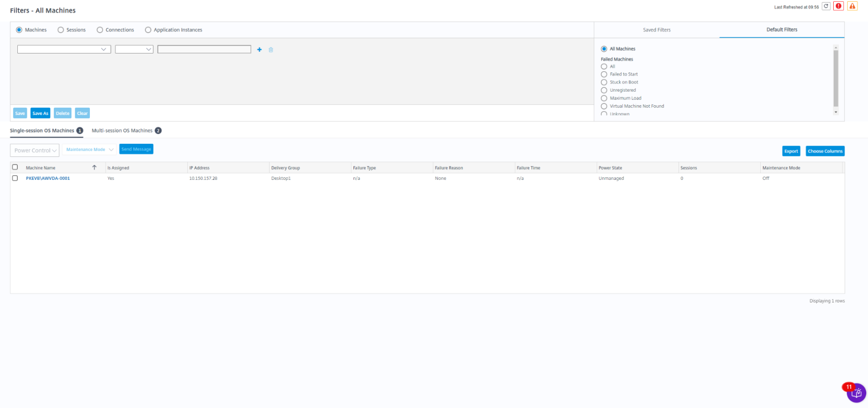
Task: Switch to the Saved Filters tab
Action: coord(657,30)
